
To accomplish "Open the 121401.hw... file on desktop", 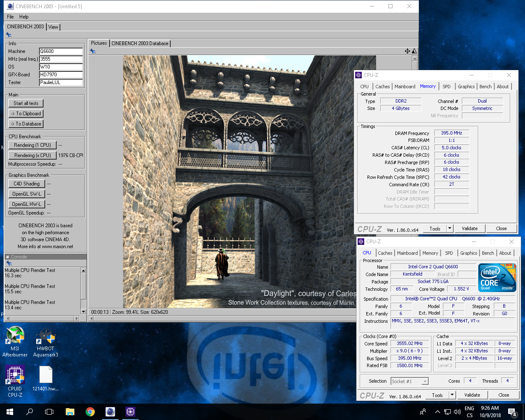I will click(46, 379).
